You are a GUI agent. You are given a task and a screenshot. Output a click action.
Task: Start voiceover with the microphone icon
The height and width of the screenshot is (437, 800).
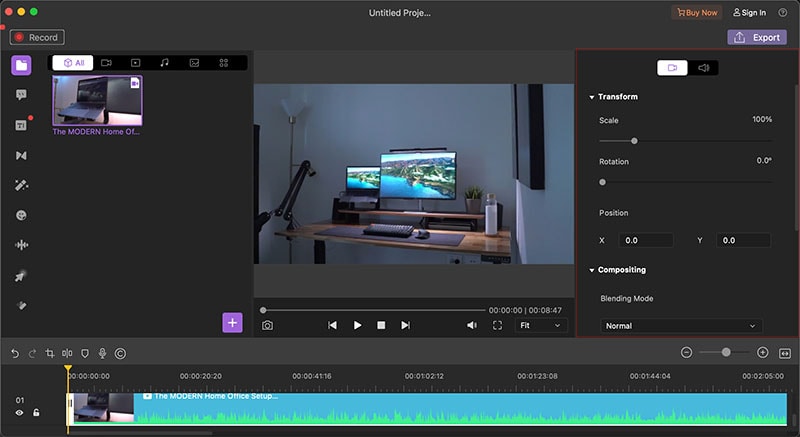point(102,353)
